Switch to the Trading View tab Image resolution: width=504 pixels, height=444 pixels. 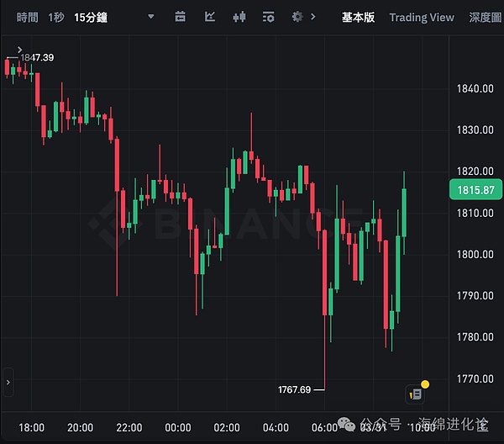(422, 17)
